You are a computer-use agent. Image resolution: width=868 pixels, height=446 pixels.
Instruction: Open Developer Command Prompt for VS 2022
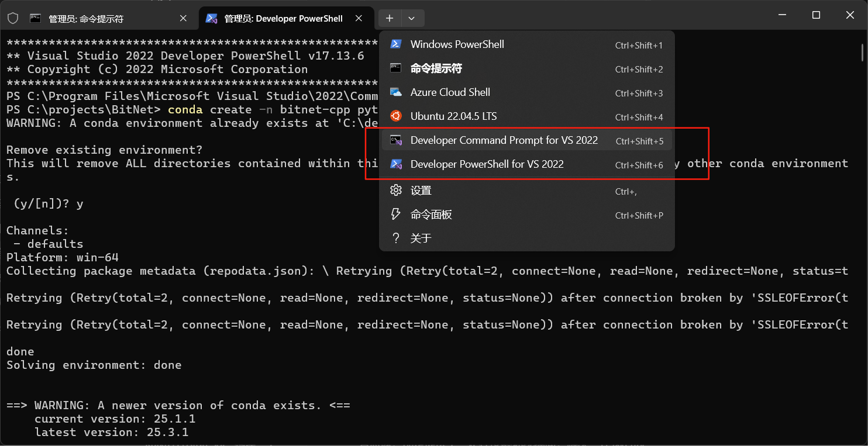tap(526, 140)
